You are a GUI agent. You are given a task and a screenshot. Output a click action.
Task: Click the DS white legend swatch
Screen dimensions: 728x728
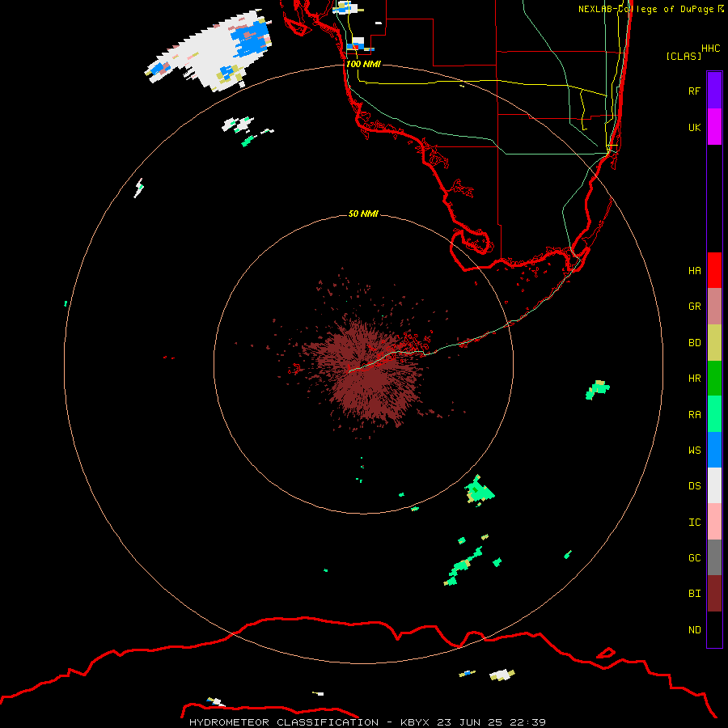[714, 485]
